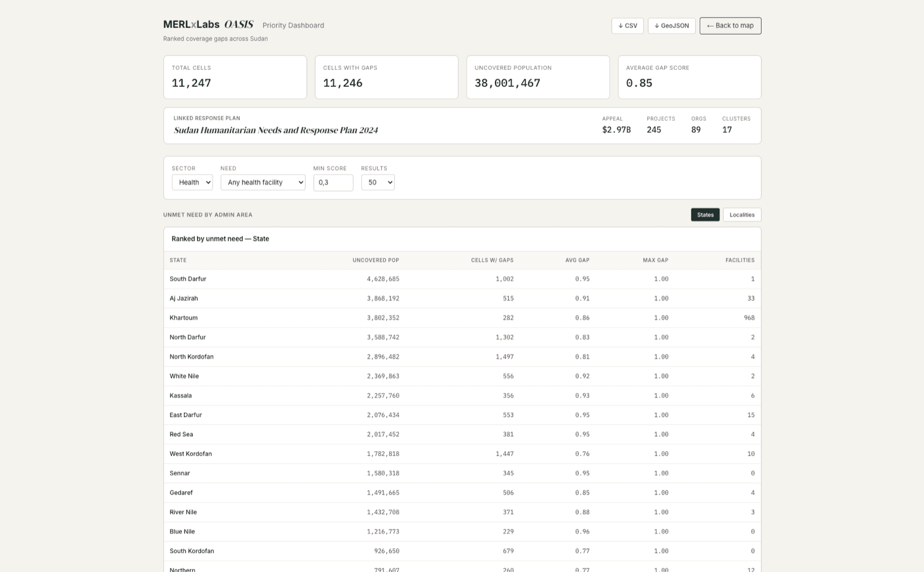Download the CSV export
The width and height of the screenshot is (924, 572).
click(628, 25)
